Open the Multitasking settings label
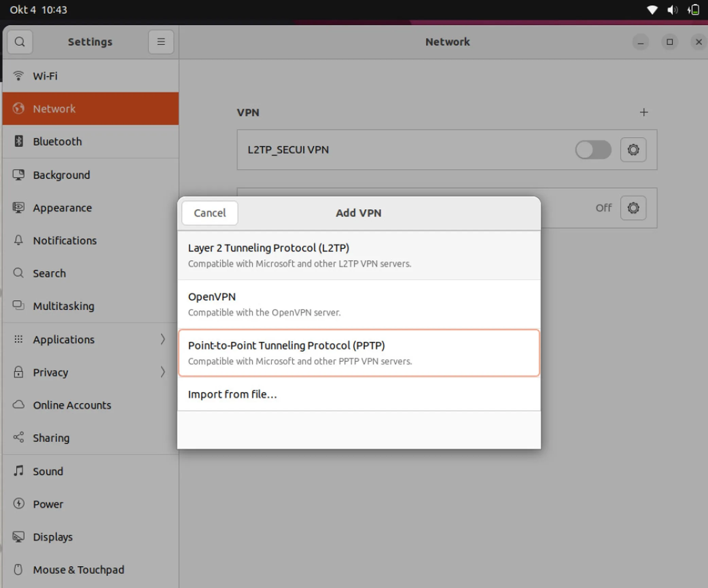Image resolution: width=708 pixels, height=588 pixels. pyautogui.click(x=64, y=306)
